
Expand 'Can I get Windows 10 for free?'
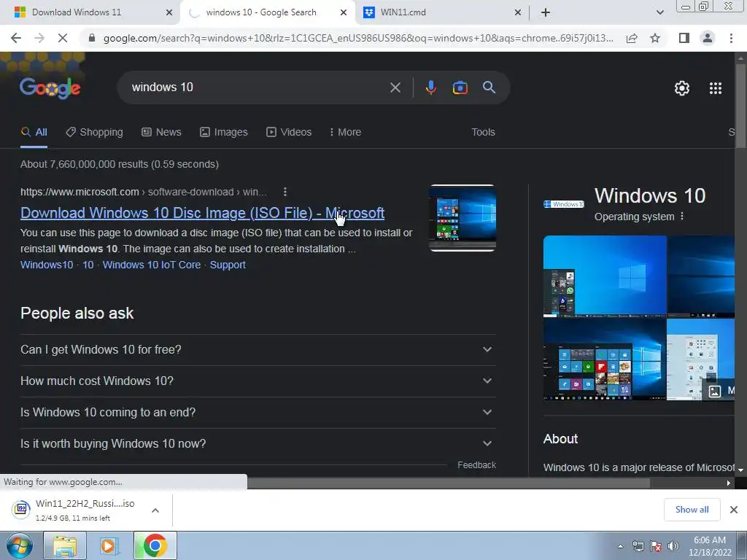click(x=258, y=349)
